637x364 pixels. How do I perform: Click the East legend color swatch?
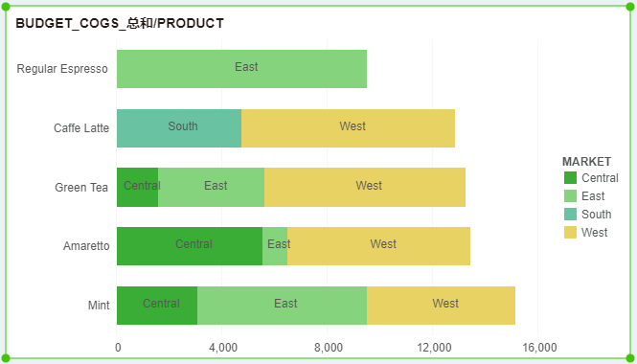pyautogui.click(x=570, y=195)
